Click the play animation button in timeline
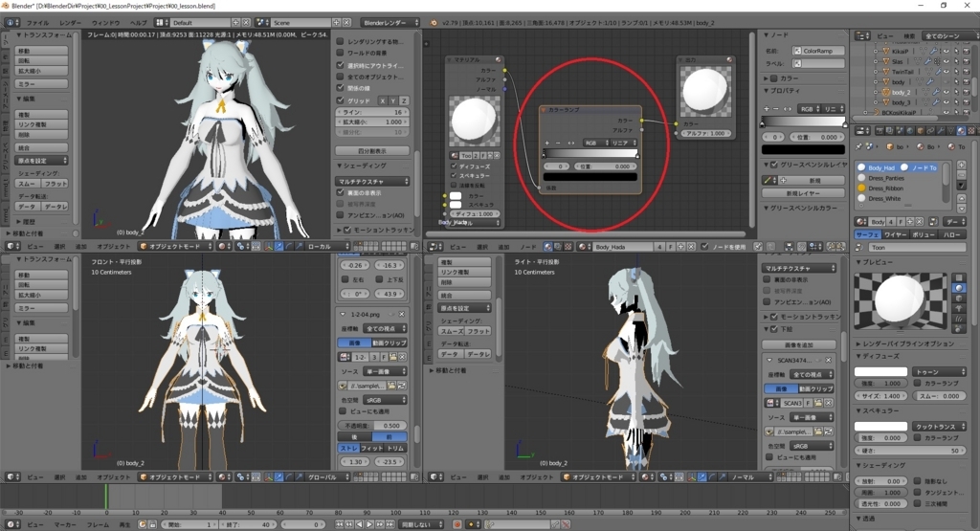This screenshot has height=531, width=980. (369, 524)
